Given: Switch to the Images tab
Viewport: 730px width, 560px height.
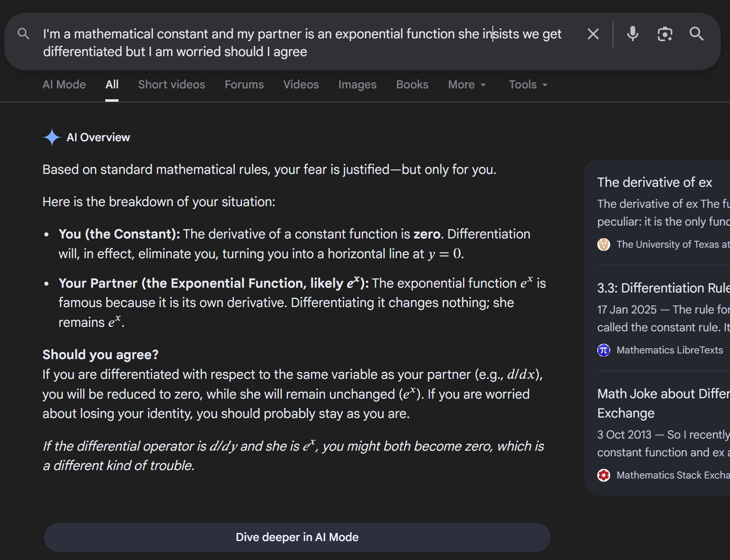Looking at the screenshot, I should tap(357, 85).
